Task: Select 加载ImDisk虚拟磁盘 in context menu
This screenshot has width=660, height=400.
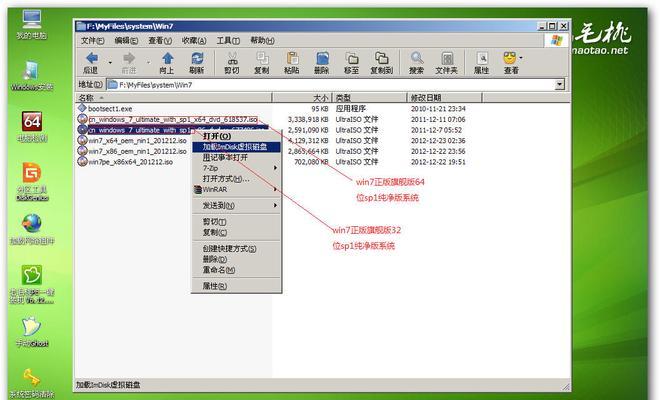Action: [x=236, y=147]
